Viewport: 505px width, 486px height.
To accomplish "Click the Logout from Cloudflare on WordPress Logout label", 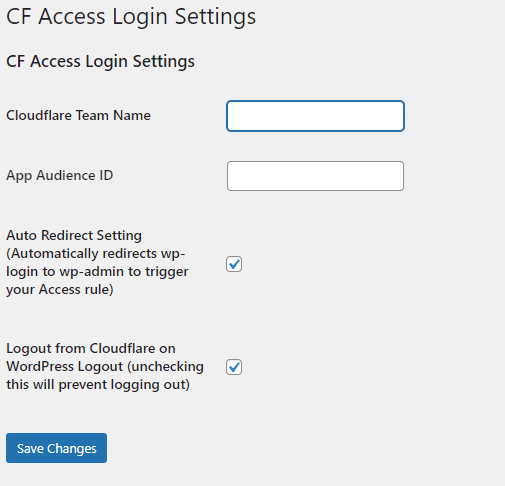I will (x=105, y=366).
